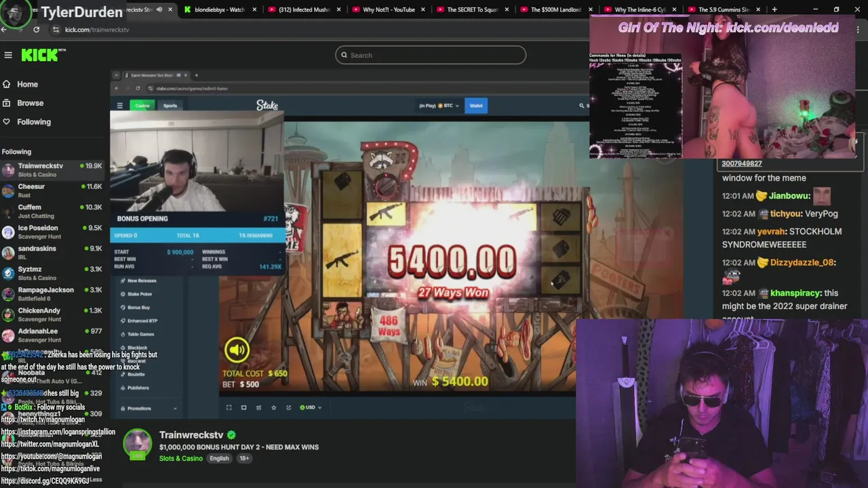Click the magnifier icon in Kick search
The image size is (868, 488).
click(x=344, y=55)
